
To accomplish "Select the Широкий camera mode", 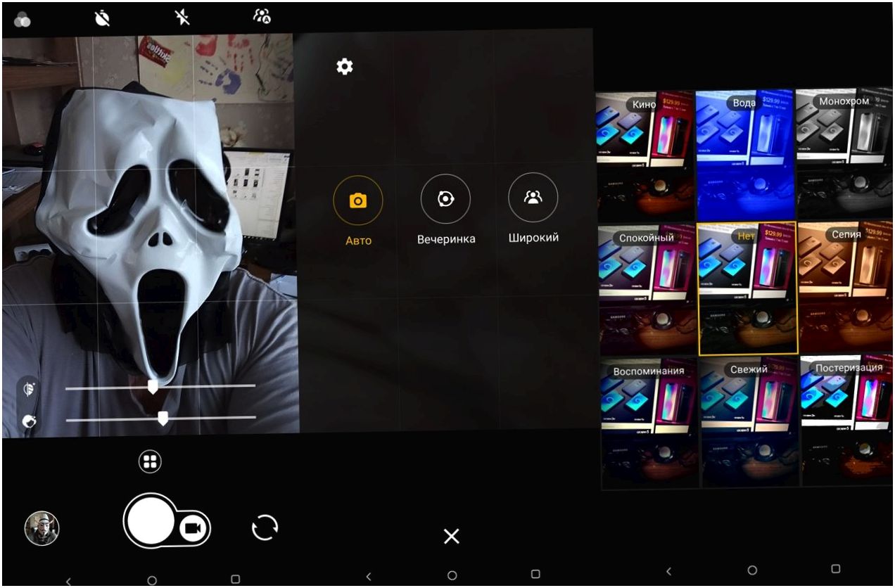I will pyautogui.click(x=533, y=198).
